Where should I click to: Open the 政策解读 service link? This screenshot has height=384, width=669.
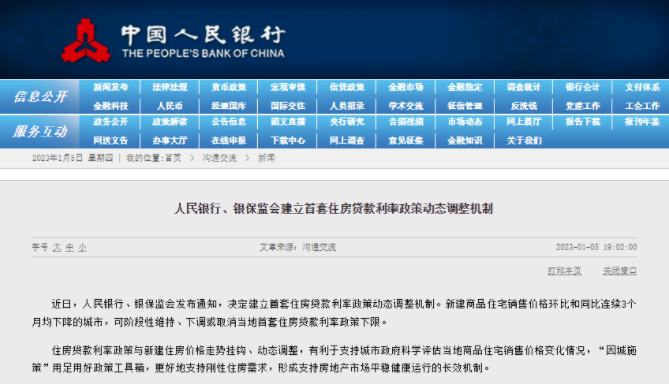click(170, 122)
